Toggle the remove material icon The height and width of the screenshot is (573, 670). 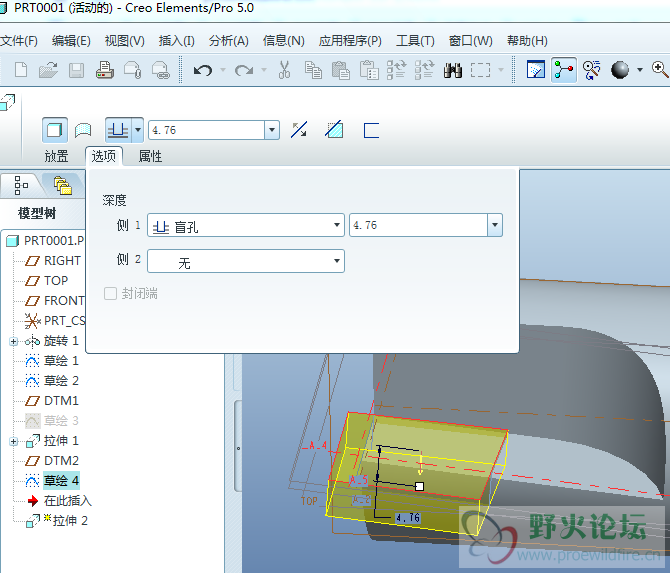[334, 130]
